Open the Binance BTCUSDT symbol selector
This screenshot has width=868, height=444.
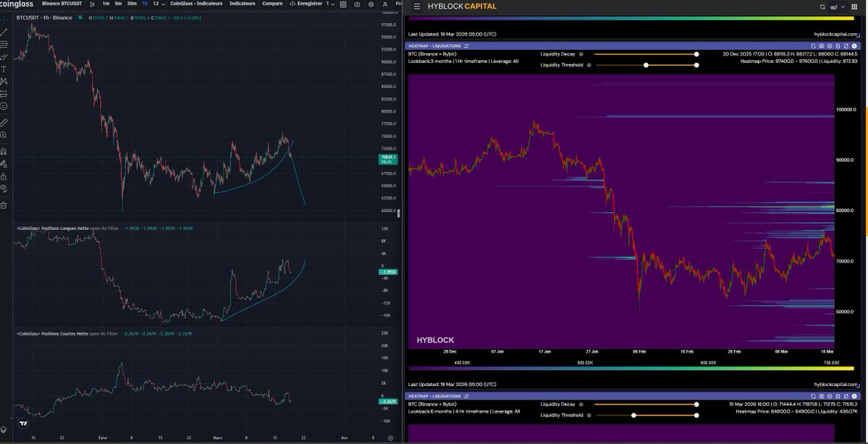[62, 4]
